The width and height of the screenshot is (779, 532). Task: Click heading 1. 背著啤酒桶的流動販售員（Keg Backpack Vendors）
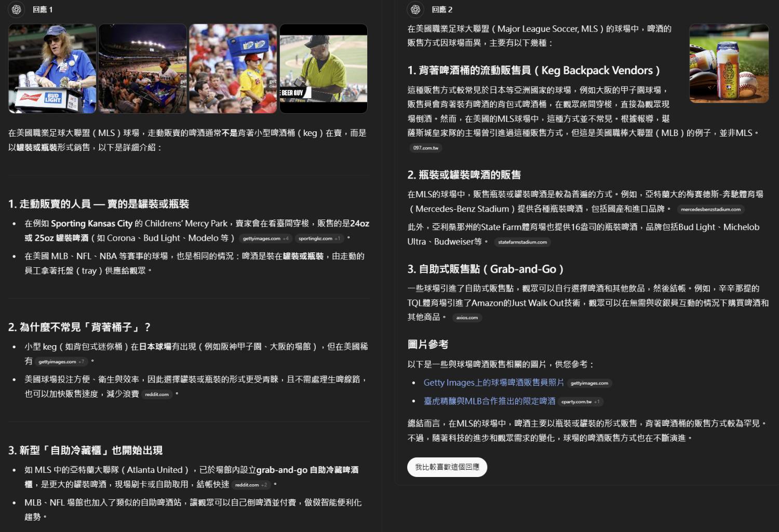coord(534,71)
